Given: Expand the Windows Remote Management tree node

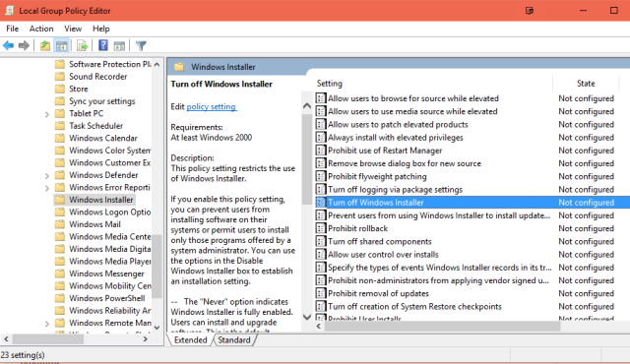Looking at the screenshot, I should click(x=47, y=324).
